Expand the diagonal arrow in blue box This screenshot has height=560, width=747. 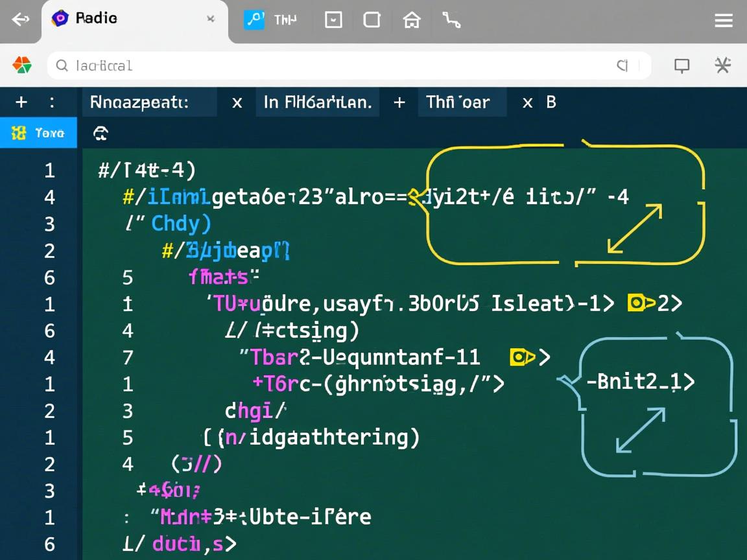[640, 430]
